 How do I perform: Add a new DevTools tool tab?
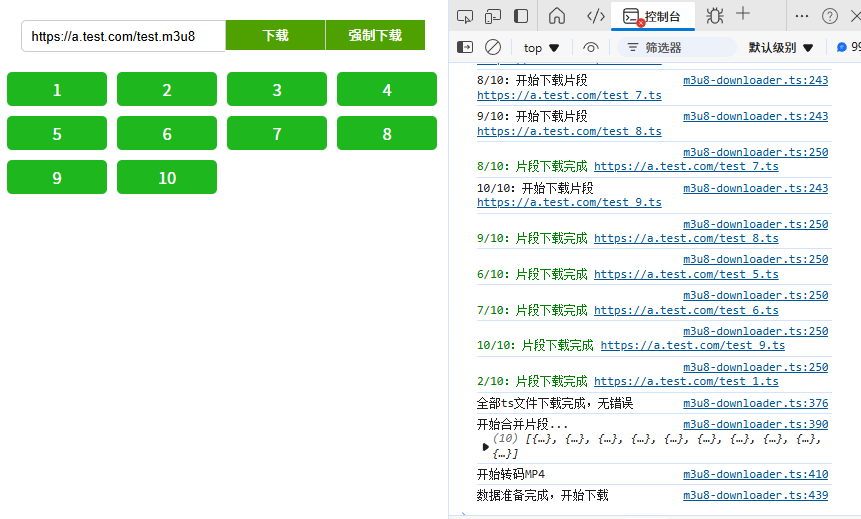742,14
